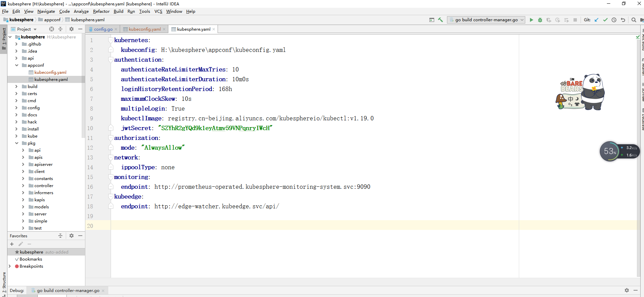Hide the Debug tool window
644x297 pixels.
coord(636,290)
